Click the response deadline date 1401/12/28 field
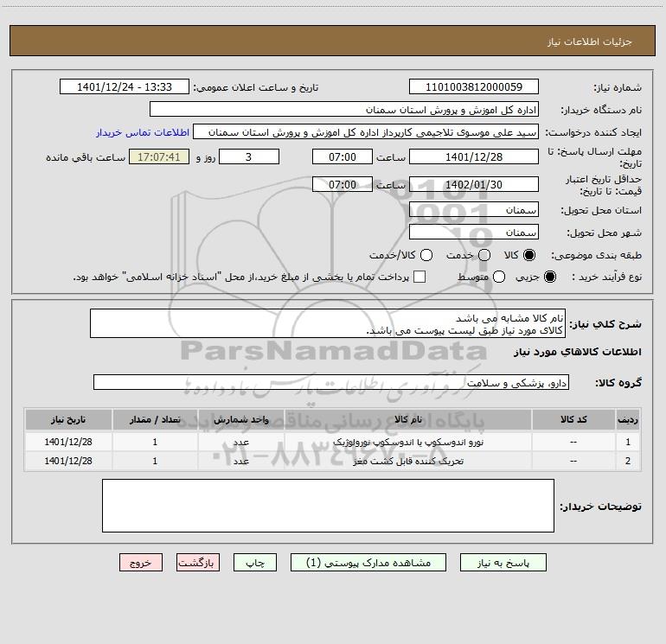The image size is (666, 644). tap(474, 156)
